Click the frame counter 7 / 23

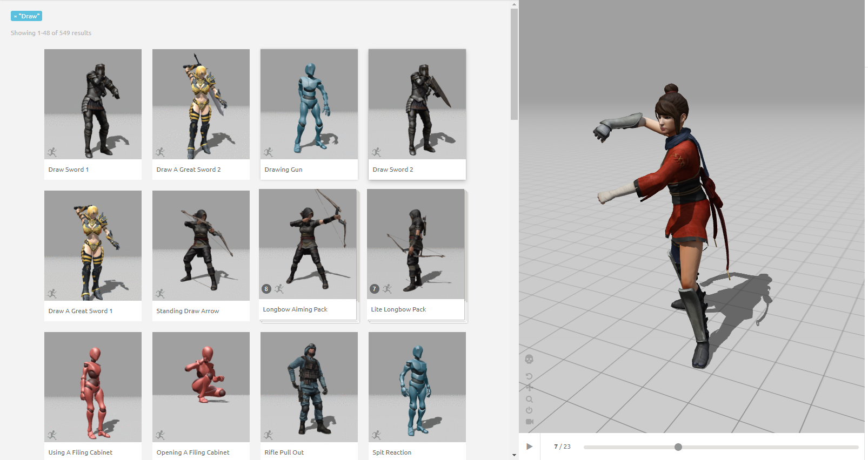(x=562, y=447)
